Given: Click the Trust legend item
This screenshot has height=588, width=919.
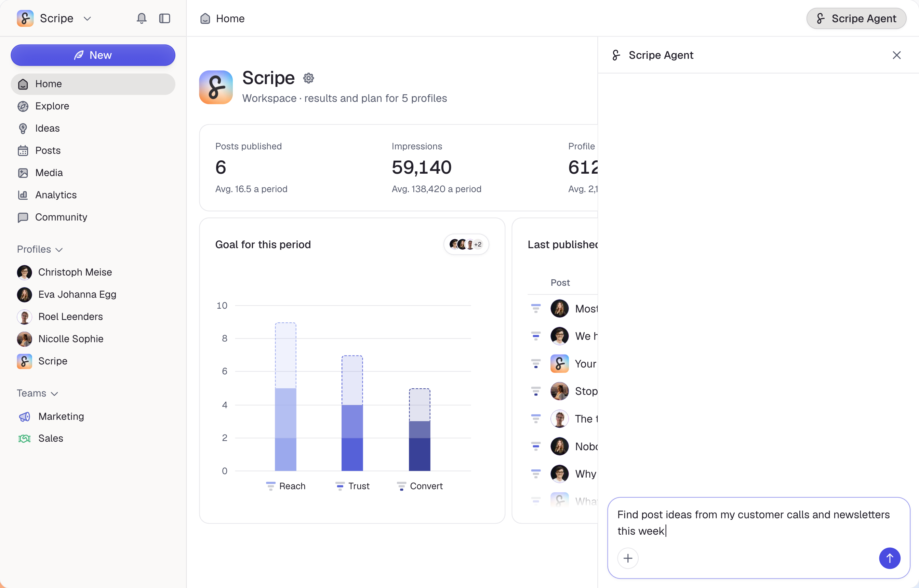Looking at the screenshot, I should (352, 486).
